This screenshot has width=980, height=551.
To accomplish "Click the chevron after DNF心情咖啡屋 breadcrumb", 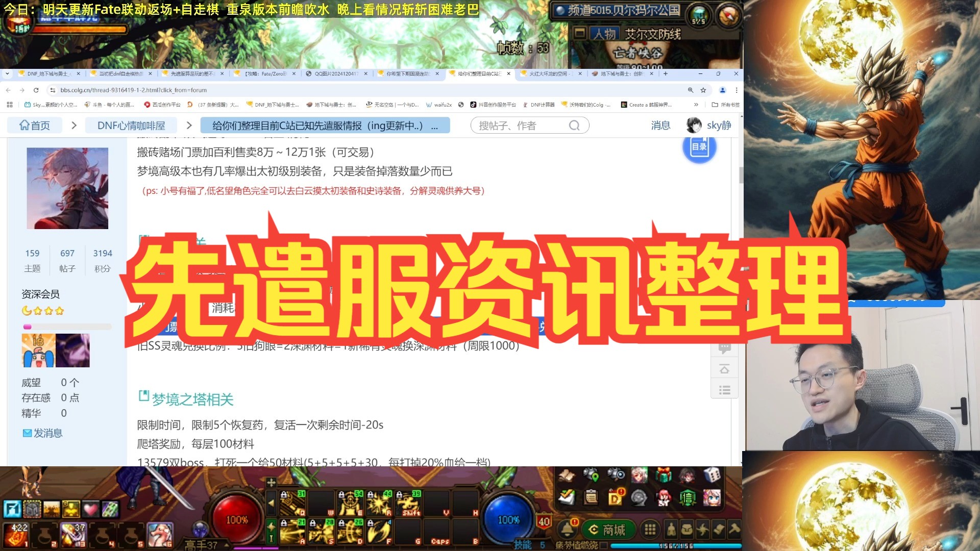I will pos(189,126).
